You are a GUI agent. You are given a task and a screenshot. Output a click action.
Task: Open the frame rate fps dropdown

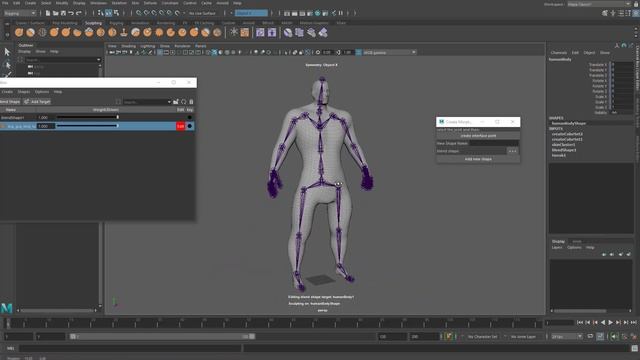pos(567,336)
